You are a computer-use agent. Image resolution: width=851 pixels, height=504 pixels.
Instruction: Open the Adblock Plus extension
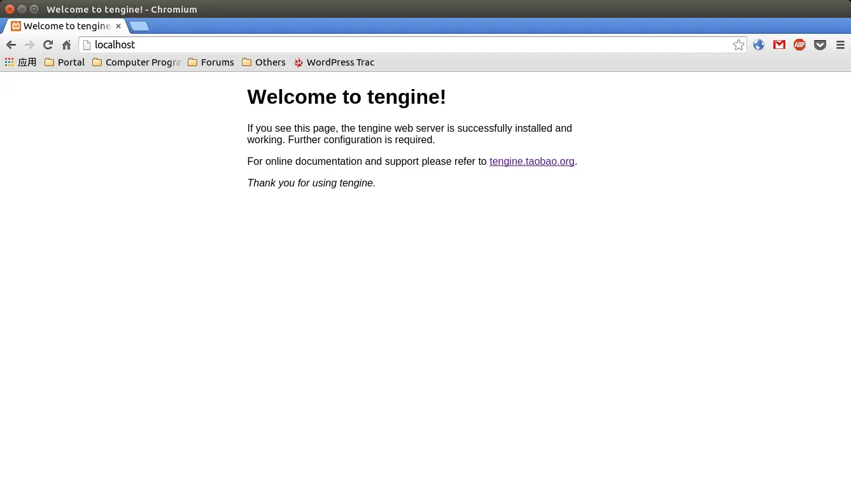[799, 45]
